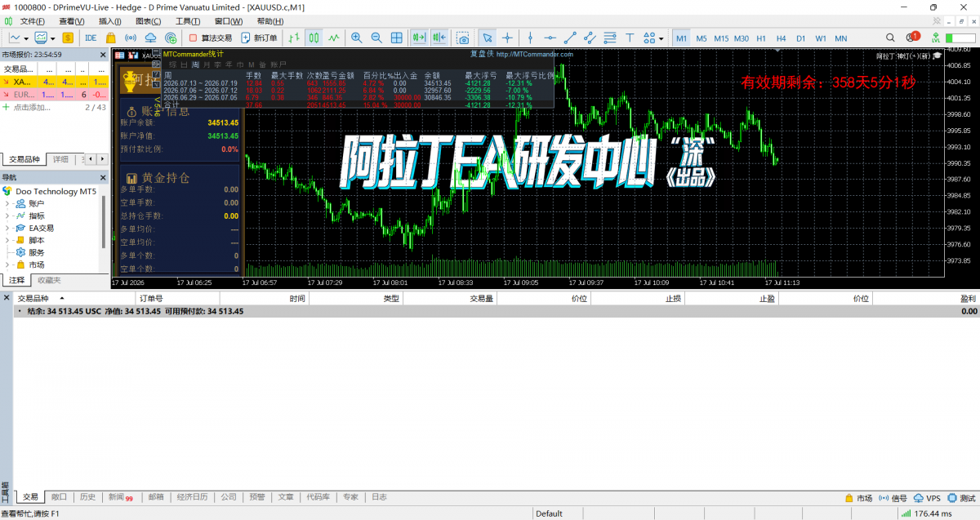Click the yellow dollar trading icon
Viewport: 980px width, 520px height.
(68, 38)
